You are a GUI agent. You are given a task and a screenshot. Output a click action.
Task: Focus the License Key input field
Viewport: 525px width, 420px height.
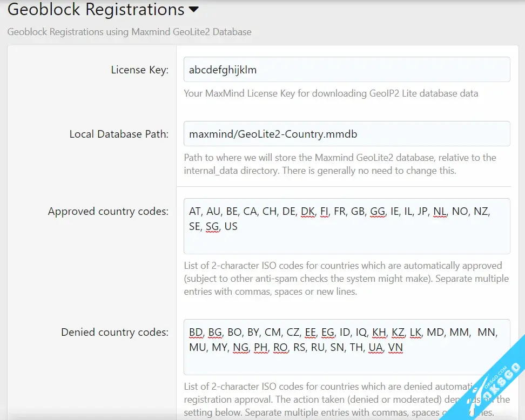click(x=346, y=70)
